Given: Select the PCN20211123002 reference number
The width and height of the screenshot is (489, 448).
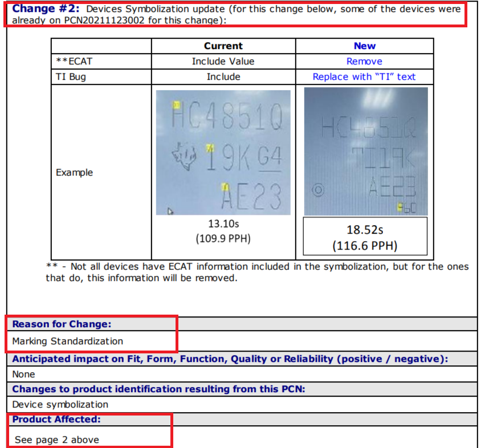Looking at the screenshot, I should (x=104, y=21).
